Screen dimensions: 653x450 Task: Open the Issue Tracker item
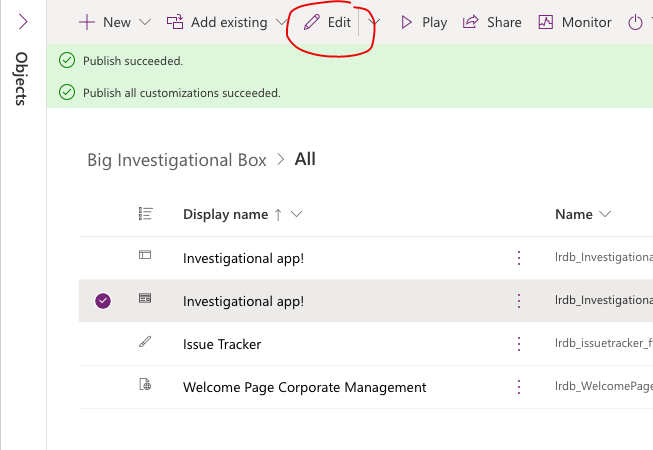[x=222, y=344]
